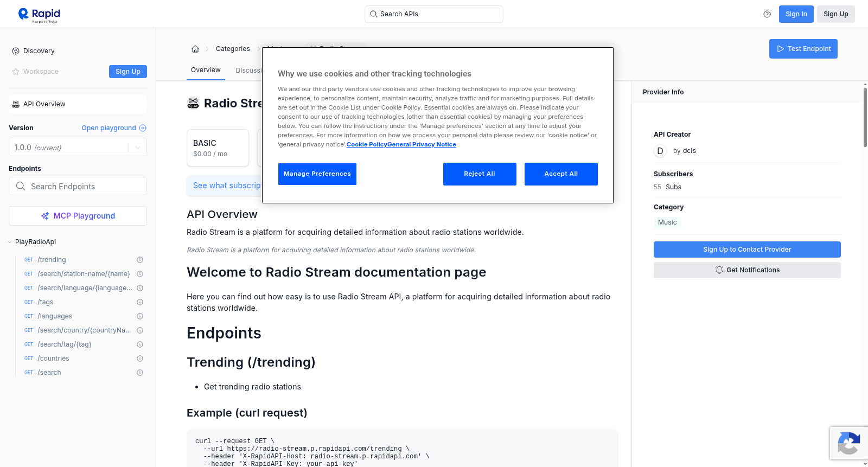Click the MCP Playground sparkle icon

[x=45, y=216]
